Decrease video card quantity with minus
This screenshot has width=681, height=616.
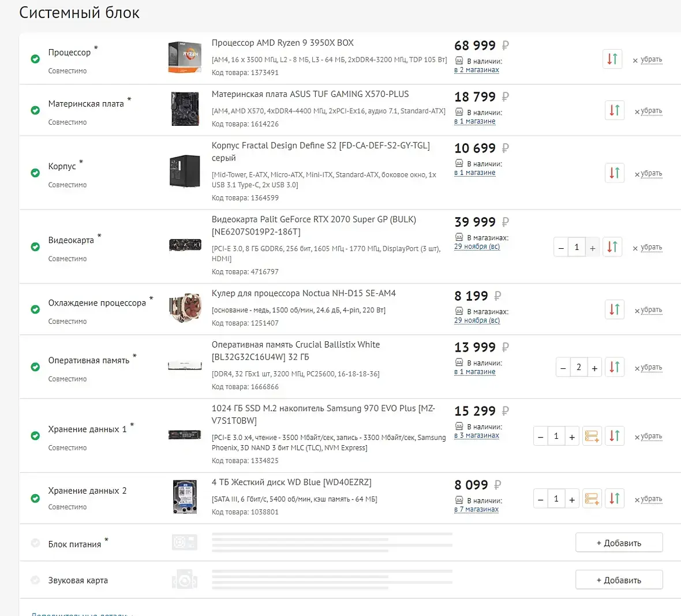click(x=561, y=248)
